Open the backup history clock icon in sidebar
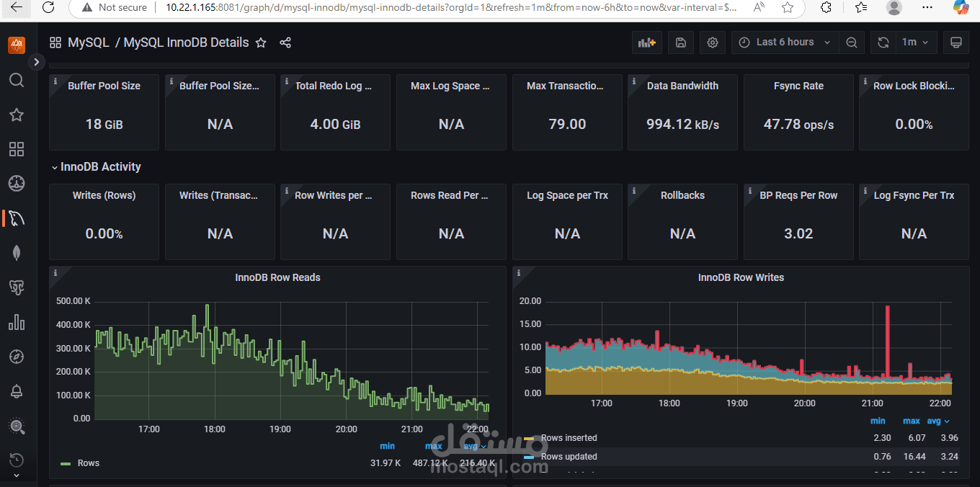Viewport: 980px width, 487px height. pos(17,460)
